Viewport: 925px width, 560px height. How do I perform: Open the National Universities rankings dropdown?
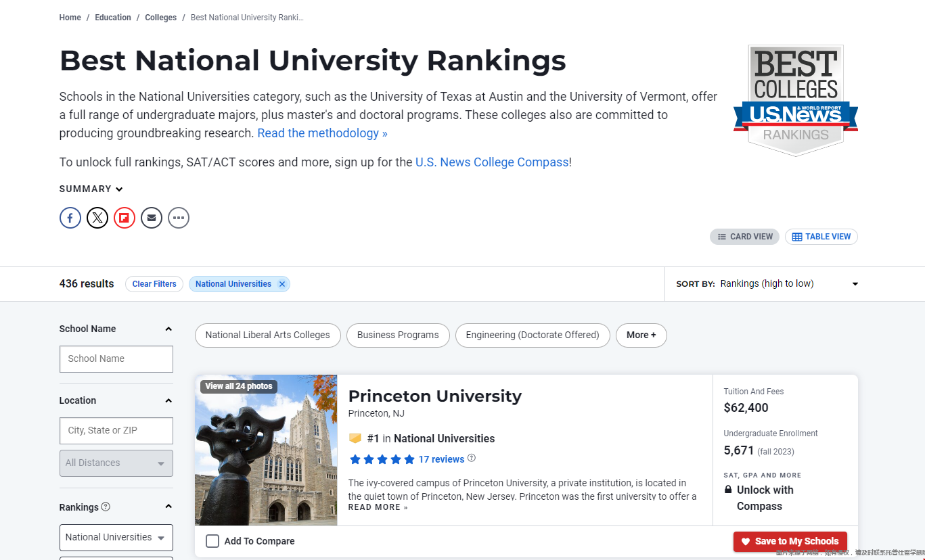(x=116, y=538)
